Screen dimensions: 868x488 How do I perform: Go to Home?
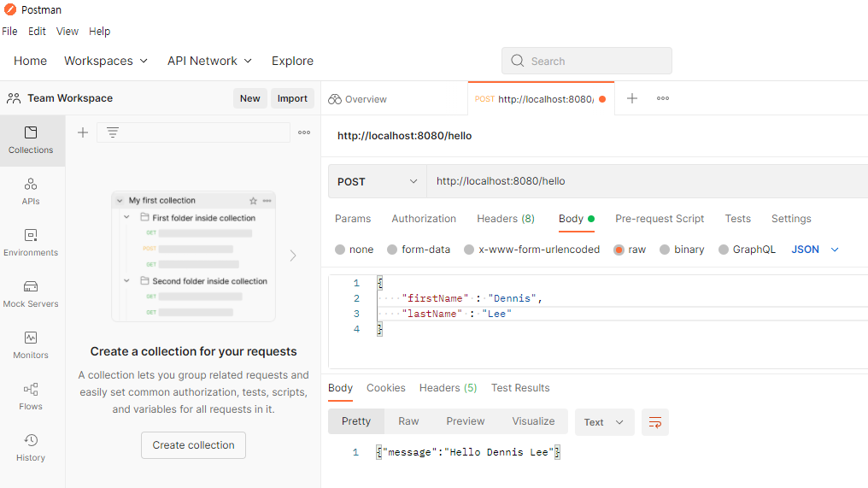pos(31,61)
